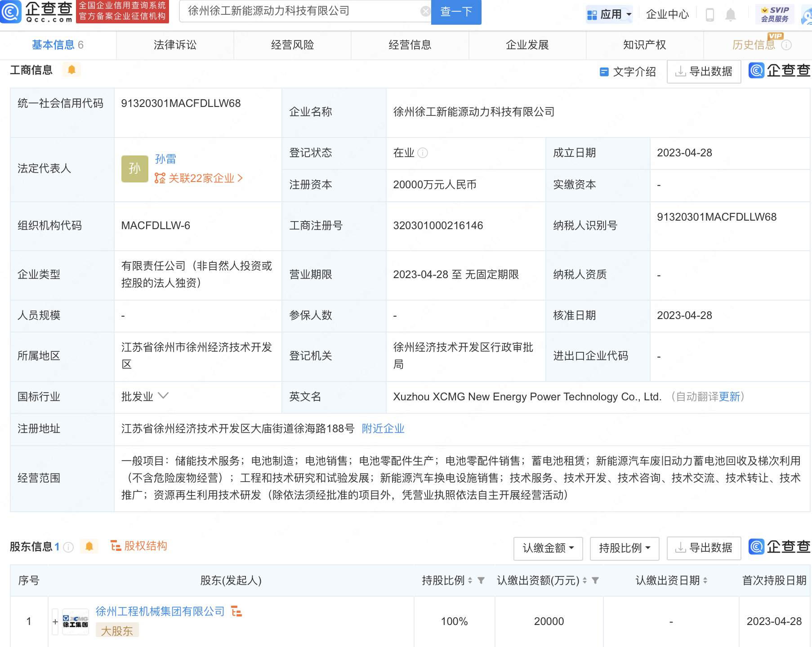Screen dimensions: 812x647
Task: Open 孙 avatar thumbnail
Action: pyautogui.click(x=134, y=169)
